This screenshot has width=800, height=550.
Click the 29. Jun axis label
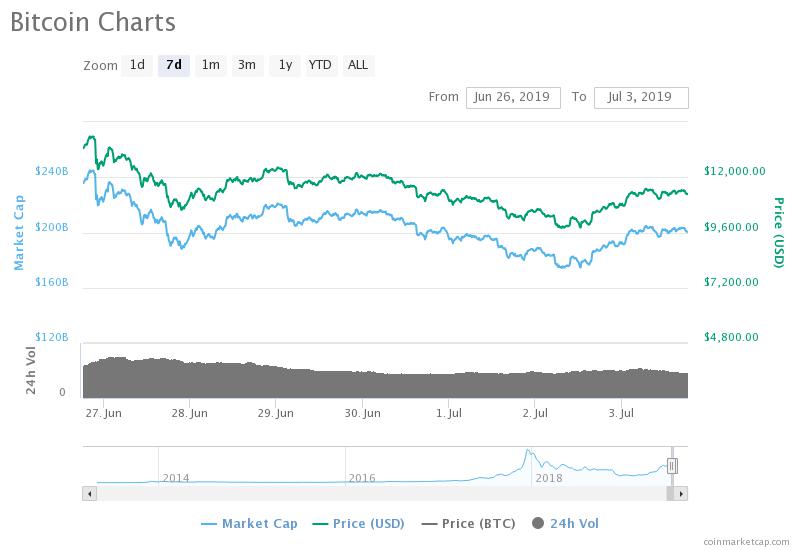276,413
